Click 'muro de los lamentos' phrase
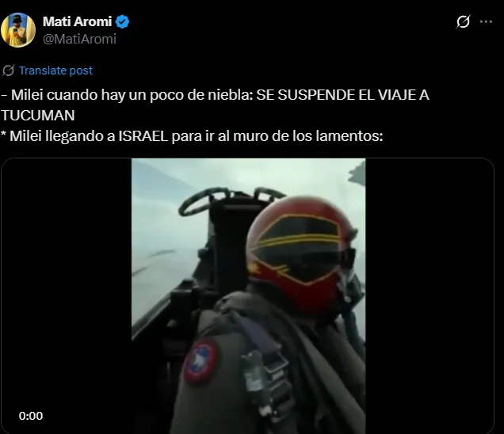 tap(308, 136)
